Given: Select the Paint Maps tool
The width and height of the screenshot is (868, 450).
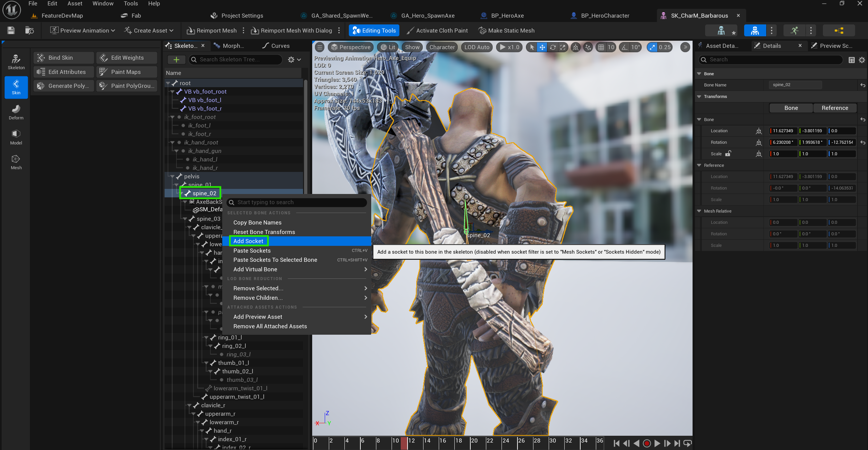Looking at the screenshot, I should 126,72.
